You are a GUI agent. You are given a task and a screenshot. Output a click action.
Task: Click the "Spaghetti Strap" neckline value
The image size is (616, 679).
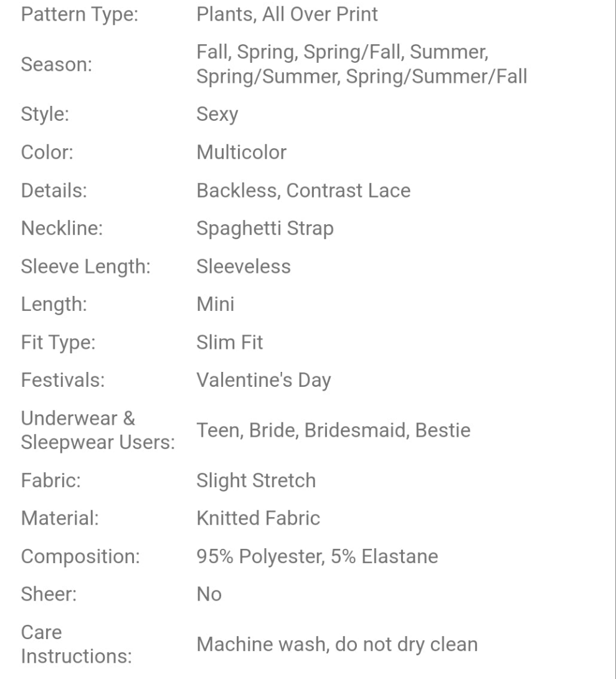pyautogui.click(x=265, y=229)
